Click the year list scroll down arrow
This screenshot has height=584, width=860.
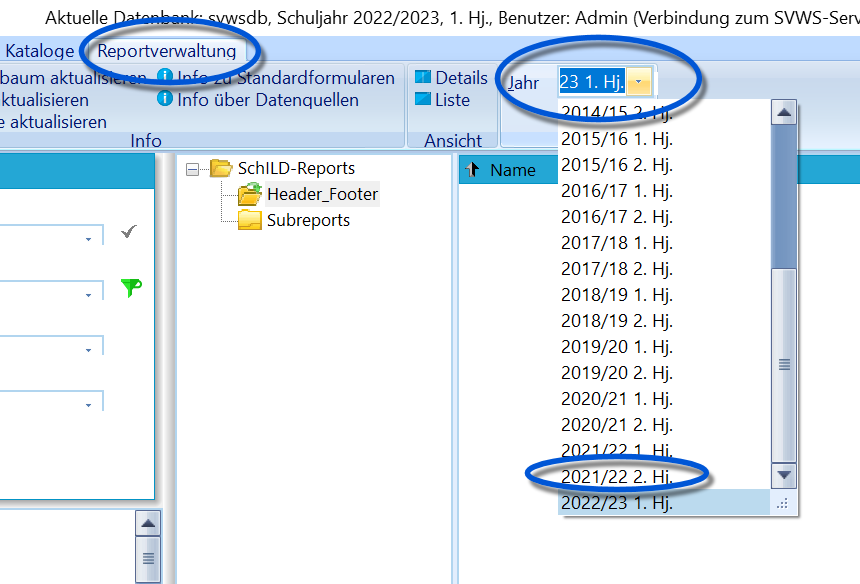pyautogui.click(x=784, y=475)
